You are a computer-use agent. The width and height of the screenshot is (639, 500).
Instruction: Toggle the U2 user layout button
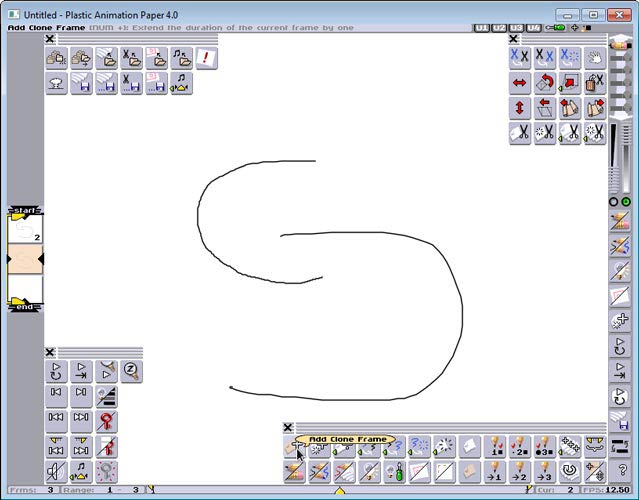pyautogui.click(x=499, y=27)
